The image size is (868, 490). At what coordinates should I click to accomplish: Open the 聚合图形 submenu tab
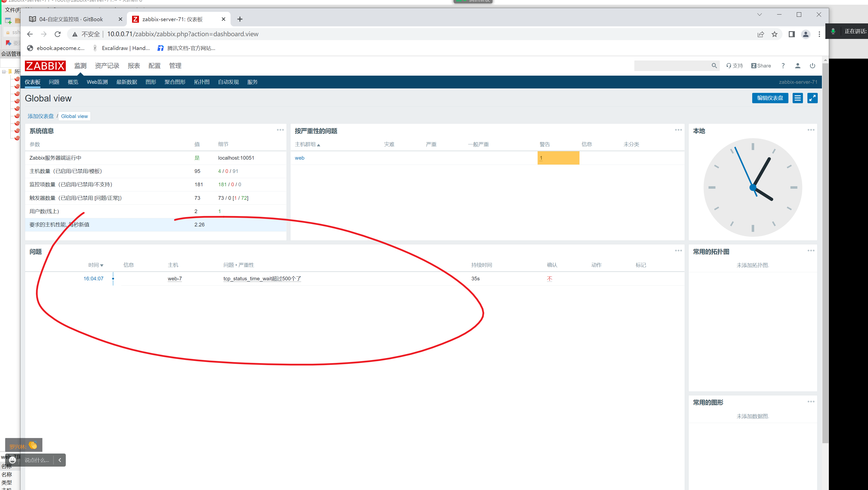[175, 82]
